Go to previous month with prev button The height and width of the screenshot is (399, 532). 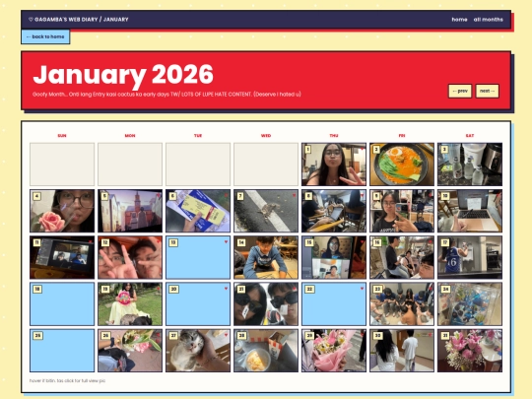click(x=460, y=91)
